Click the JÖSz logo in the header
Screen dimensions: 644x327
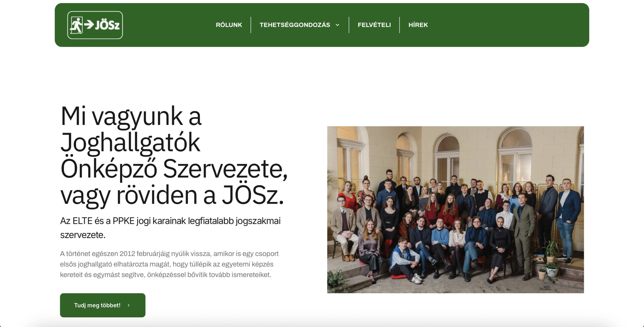[95, 25]
